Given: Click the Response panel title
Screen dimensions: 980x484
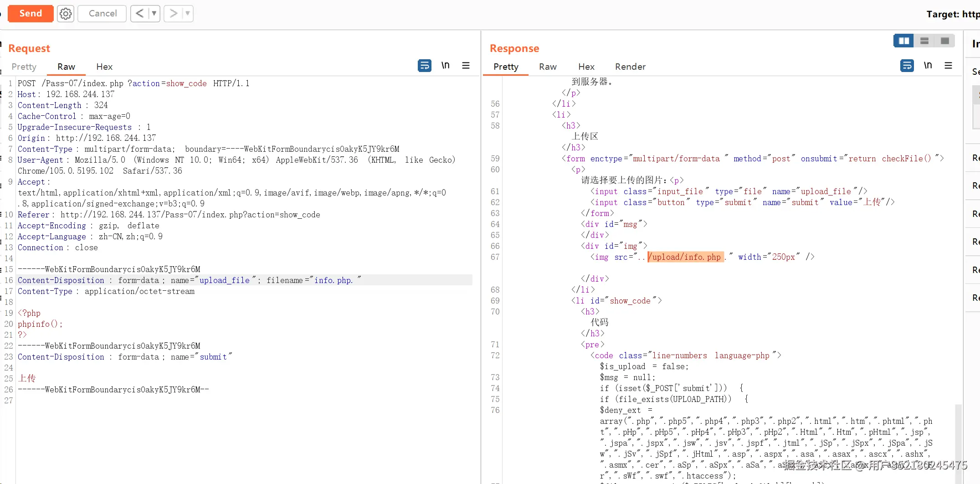Looking at the screenshot, I should pyautogui.click(x=514, y=48).
